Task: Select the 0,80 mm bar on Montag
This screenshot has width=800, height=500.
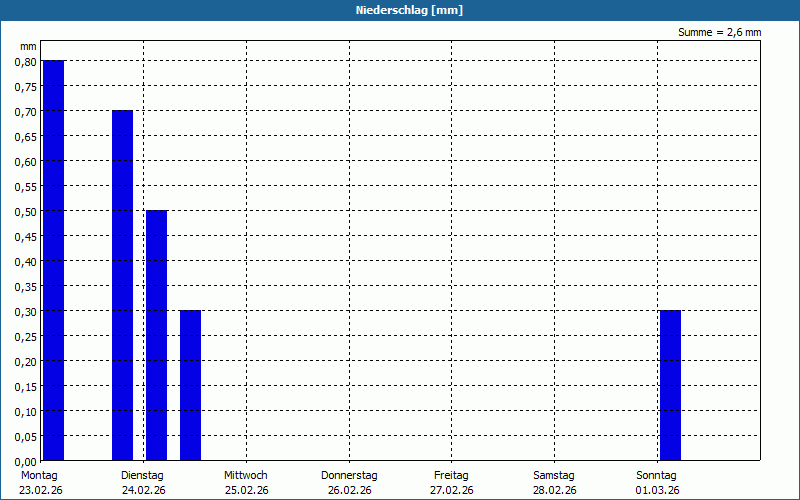Action: point(54,260)
